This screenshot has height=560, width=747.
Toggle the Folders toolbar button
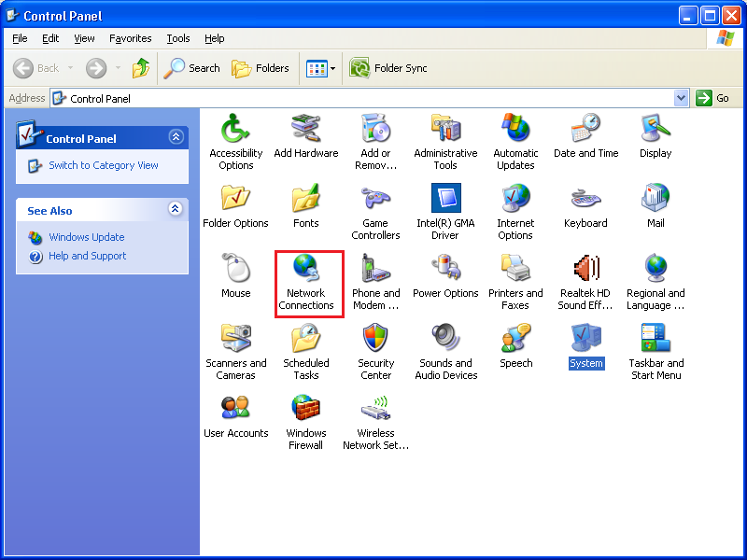click(x=261, y=68)
